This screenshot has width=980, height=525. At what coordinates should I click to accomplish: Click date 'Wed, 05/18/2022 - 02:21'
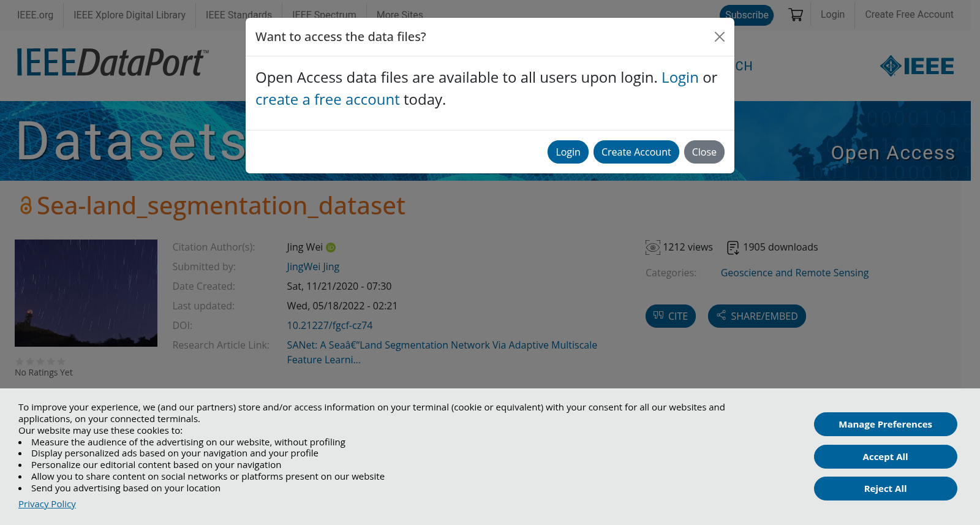tap(342, 306)
